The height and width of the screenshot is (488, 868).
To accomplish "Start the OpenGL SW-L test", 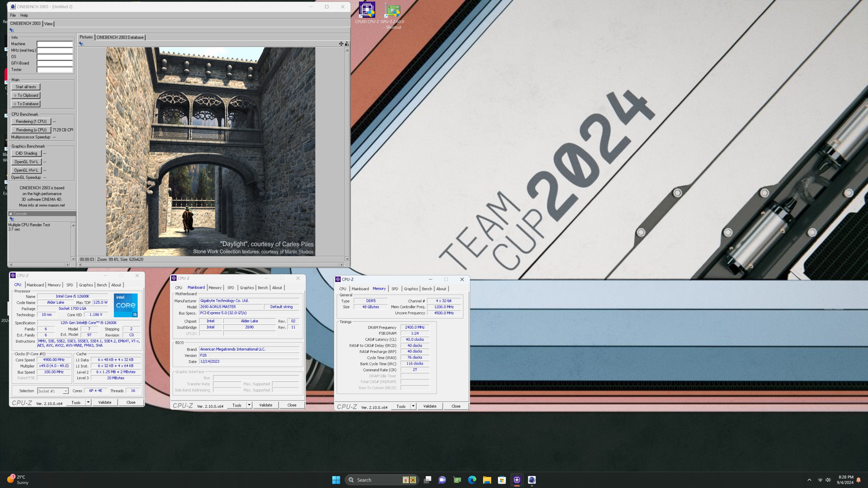I will tap(26, 162).
